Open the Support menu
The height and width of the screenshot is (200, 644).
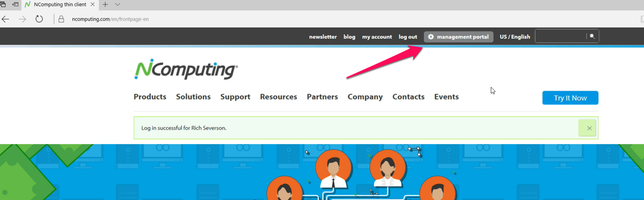235,97
